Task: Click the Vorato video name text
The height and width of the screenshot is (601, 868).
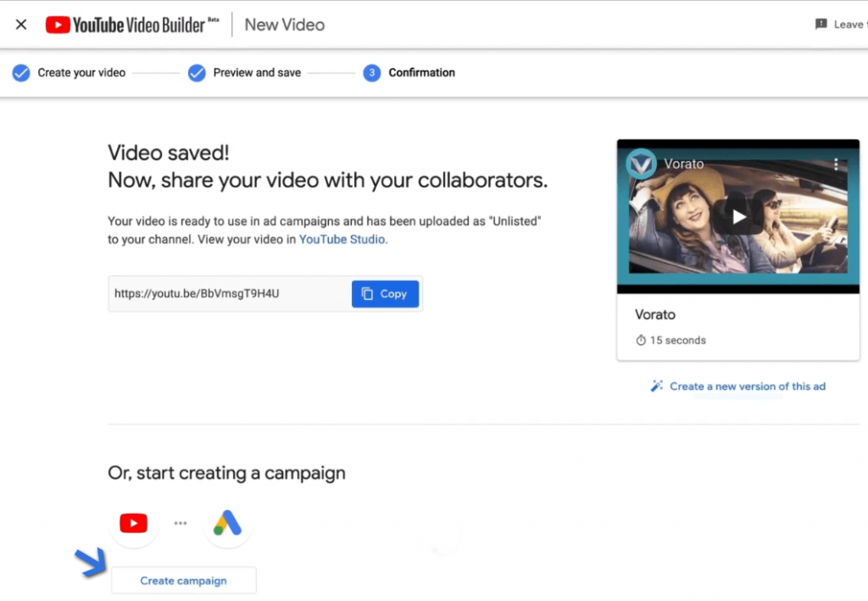Action: [x=655, y=314]
